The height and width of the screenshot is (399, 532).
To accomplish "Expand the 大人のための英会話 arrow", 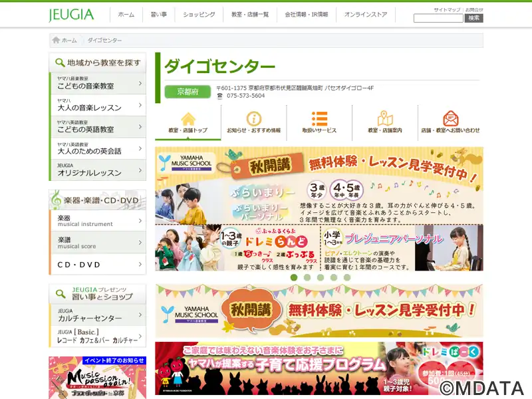I will click(x=140, y=148).
